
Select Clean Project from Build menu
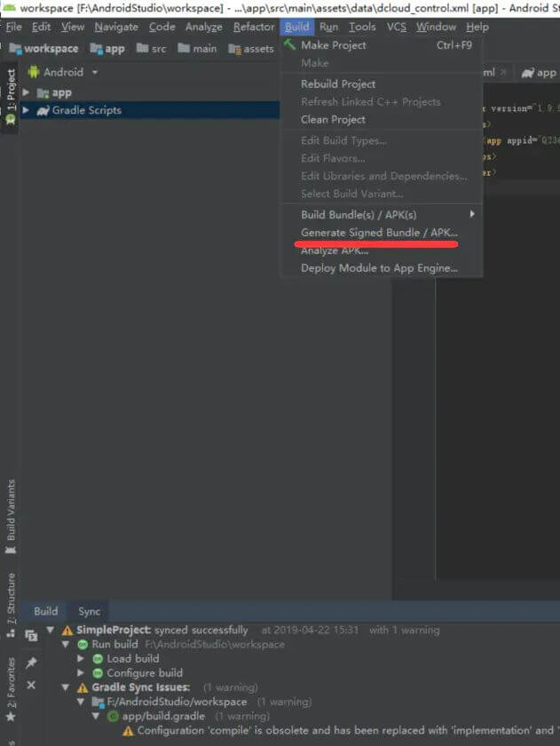point(333,120)
